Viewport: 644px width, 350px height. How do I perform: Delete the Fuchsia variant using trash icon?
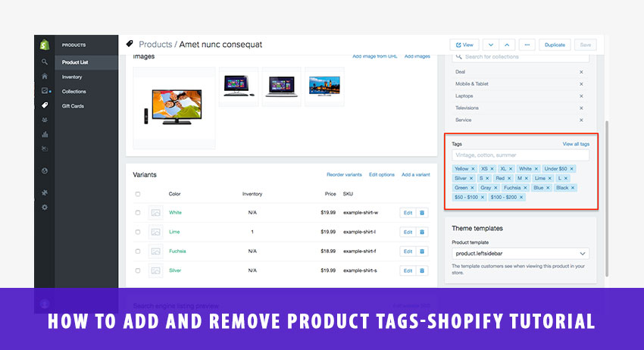[x=422, y=252]
